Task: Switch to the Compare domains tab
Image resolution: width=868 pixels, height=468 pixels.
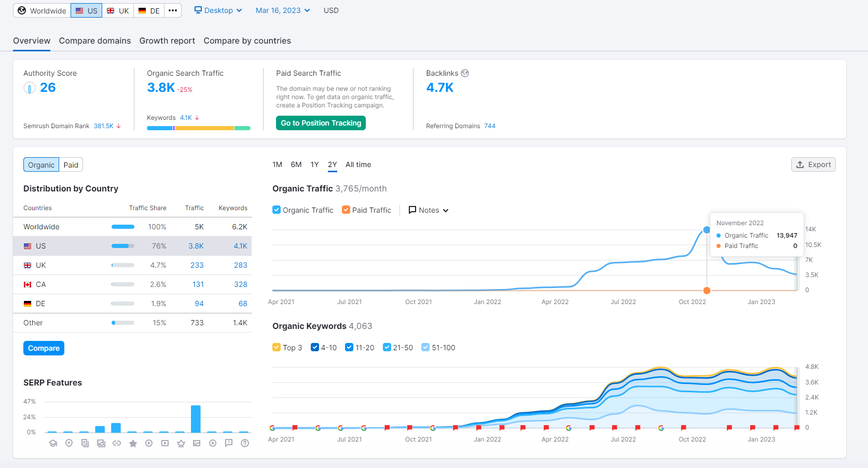Action: point(95,40)
